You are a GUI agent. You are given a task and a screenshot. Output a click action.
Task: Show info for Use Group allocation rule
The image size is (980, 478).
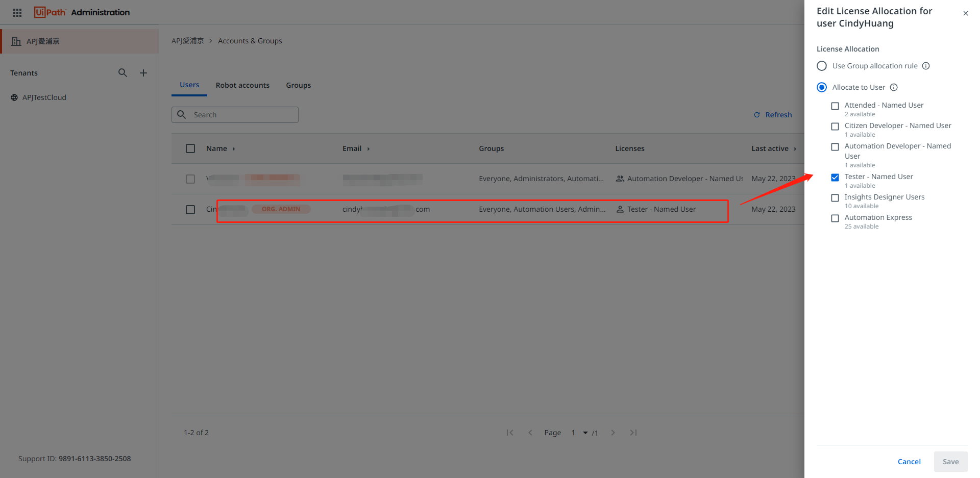point(926,66)
